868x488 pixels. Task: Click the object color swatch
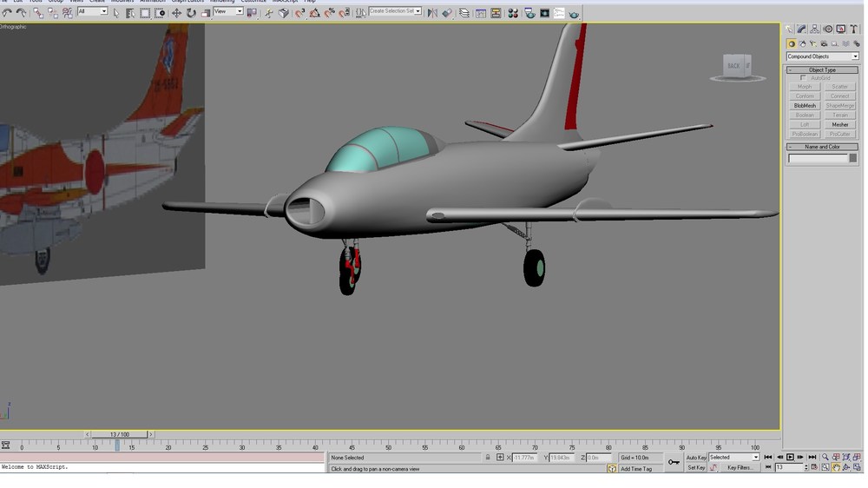click(x=853, y=158)
